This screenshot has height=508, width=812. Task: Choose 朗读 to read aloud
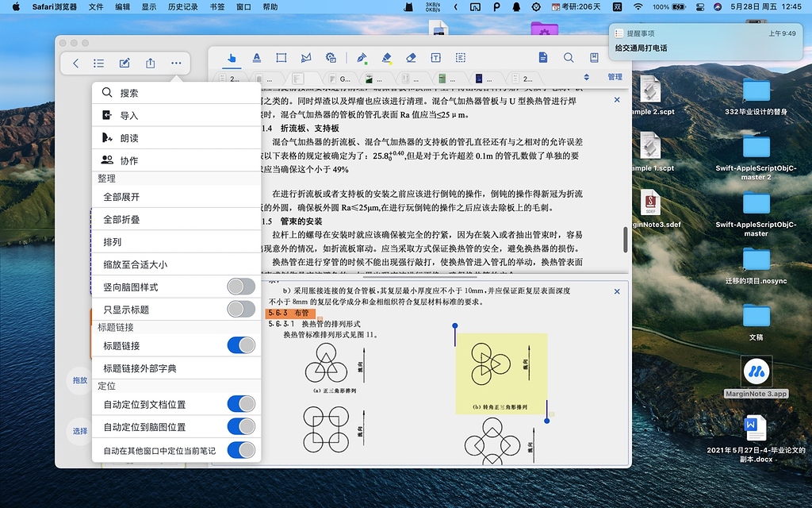(x=143, y=137)
